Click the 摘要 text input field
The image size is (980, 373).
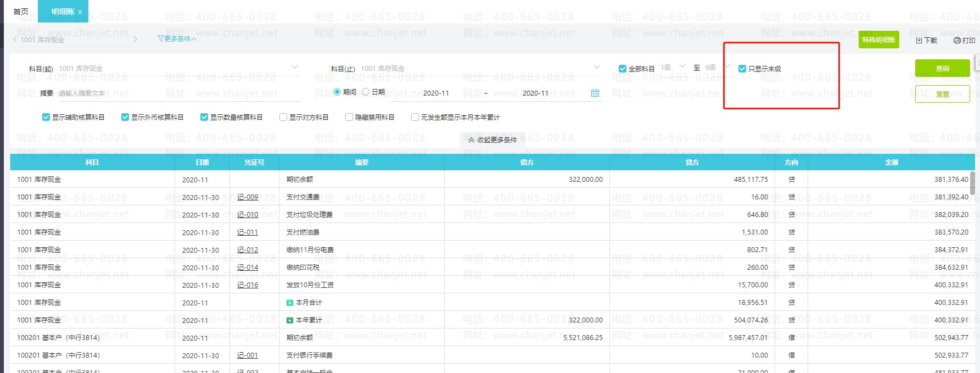pos(176,93)
